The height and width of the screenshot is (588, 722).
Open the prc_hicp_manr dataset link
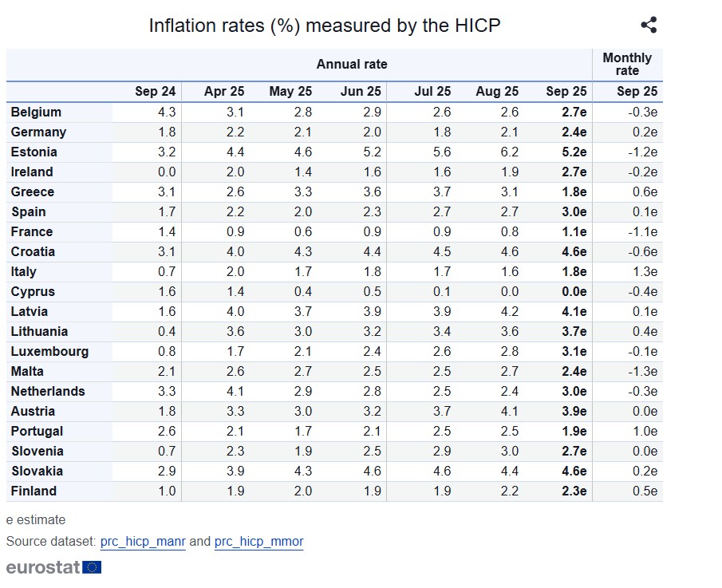(x=143, y=542)
